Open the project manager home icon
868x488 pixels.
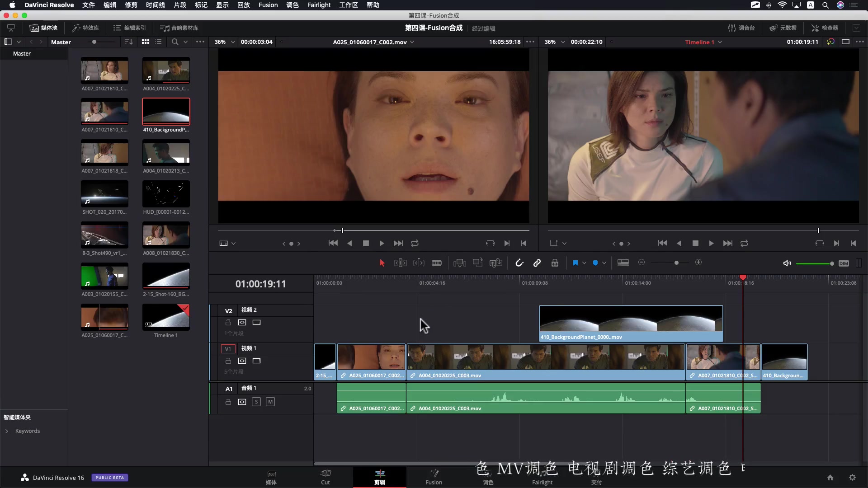click(x=830, y=478)
